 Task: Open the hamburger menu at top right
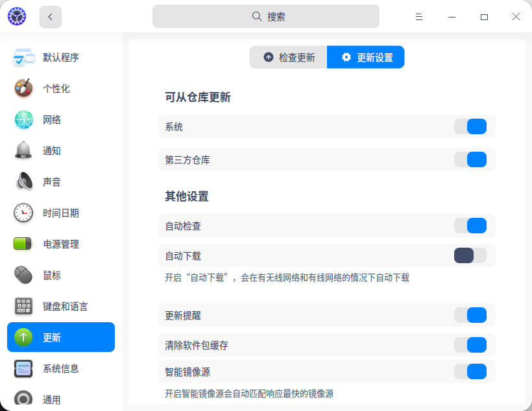[419, 16]
